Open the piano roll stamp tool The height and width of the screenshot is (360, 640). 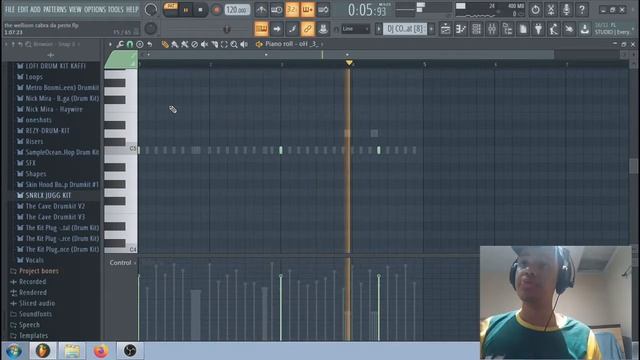coord(140,44)
